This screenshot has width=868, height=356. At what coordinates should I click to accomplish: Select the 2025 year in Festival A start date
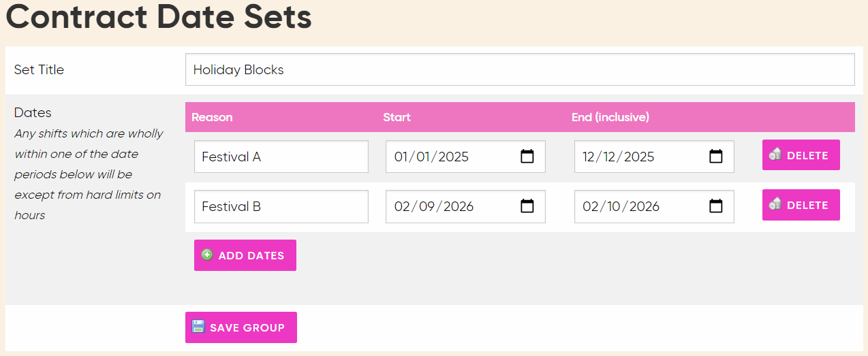453,157
